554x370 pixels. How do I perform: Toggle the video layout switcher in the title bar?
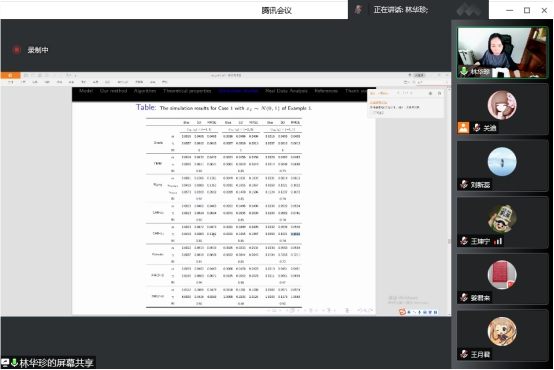click(469, 10)
